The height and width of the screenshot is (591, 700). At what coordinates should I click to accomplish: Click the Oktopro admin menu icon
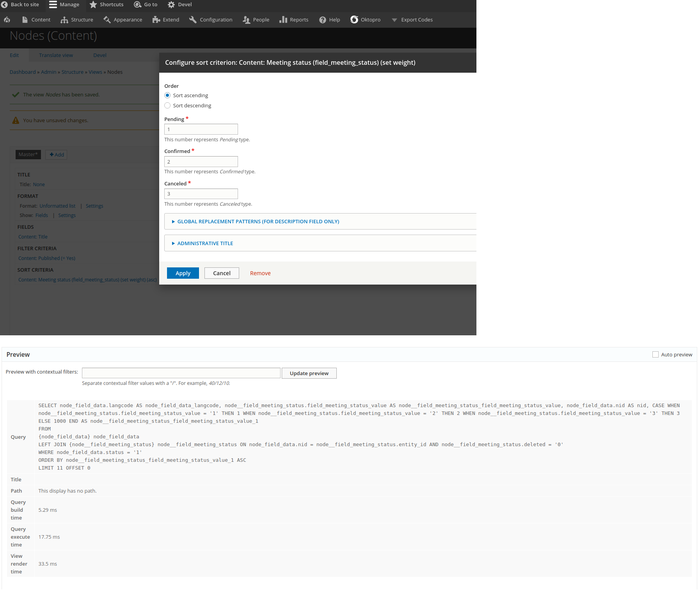pyautogui.click(x=355, y=20)
